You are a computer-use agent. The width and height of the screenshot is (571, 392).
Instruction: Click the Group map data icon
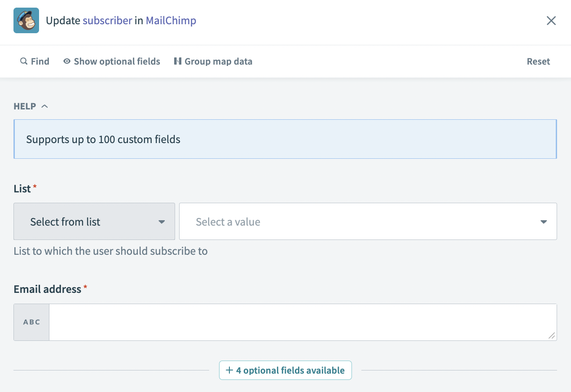pyautogui.click(x=178, y=61)
